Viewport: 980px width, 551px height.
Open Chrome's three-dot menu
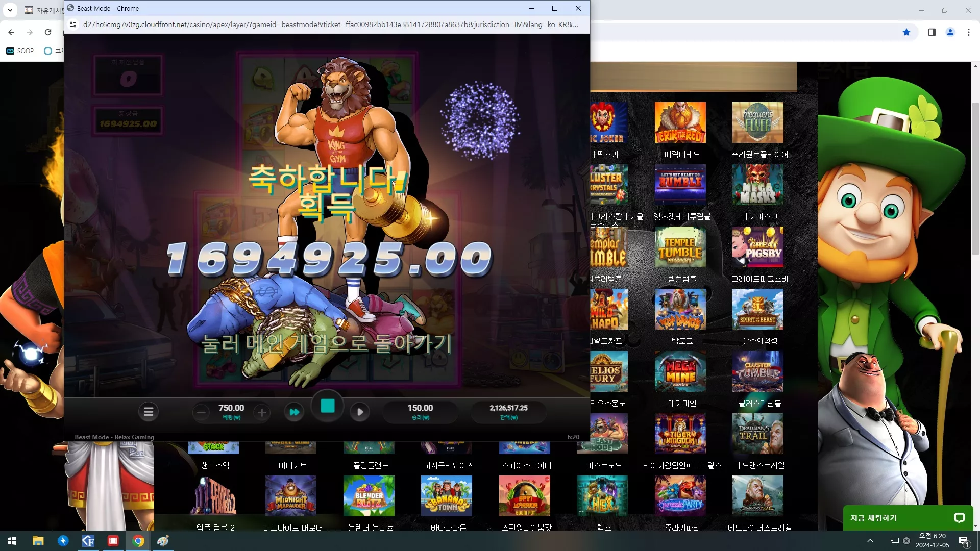969,32
